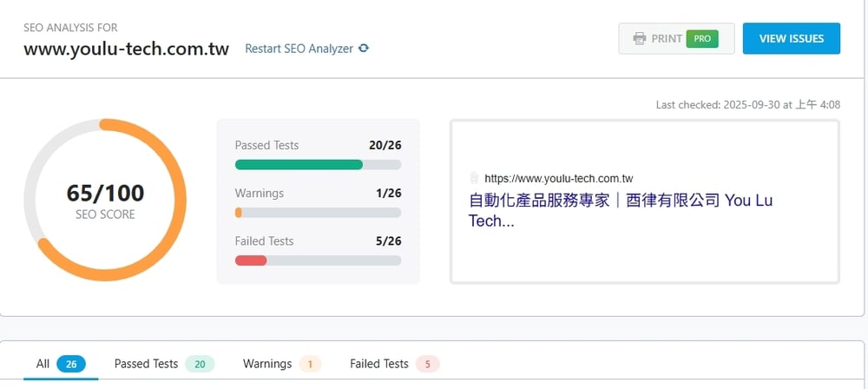The height and width of the screenshot is (389, 868).
Task: Click the green Passed Tests progress bar
Action: pyautogui.click(x=299, y=164)
